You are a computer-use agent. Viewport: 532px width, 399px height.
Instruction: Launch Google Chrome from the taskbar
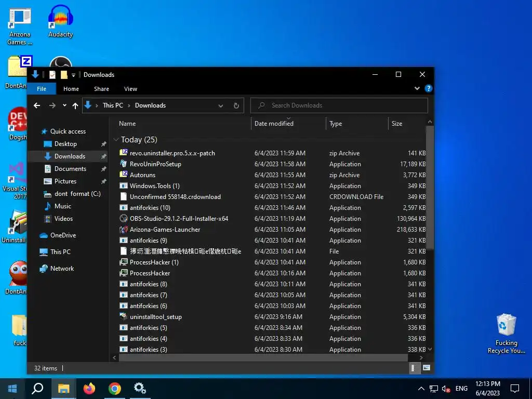coord(115,389)
